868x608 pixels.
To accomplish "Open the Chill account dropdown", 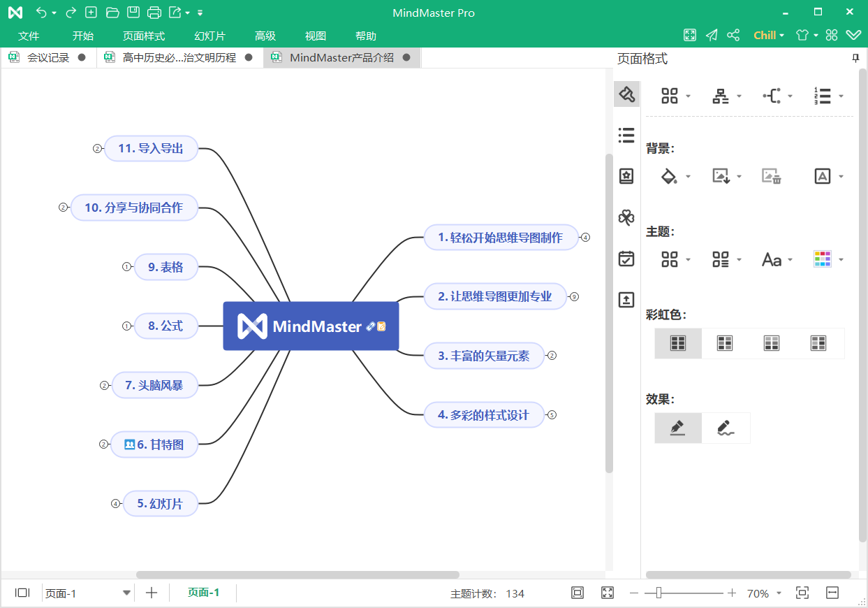I will tap(769, 36).
